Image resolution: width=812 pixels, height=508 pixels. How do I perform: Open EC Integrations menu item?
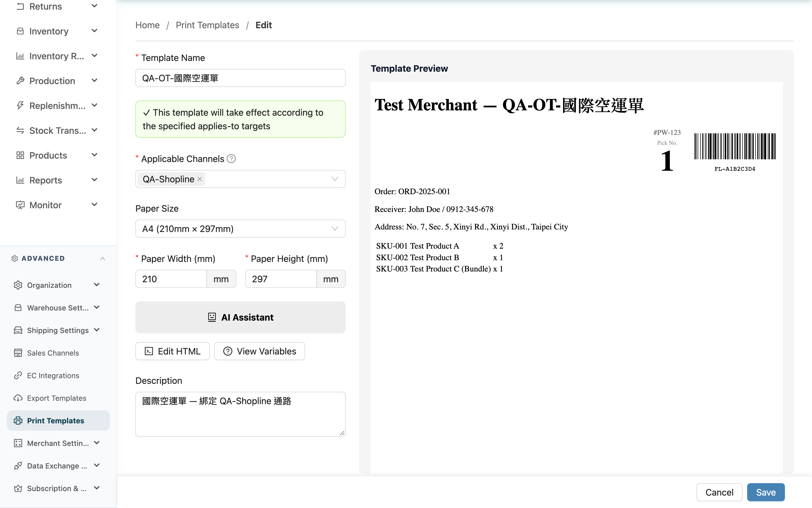[58, 375]
